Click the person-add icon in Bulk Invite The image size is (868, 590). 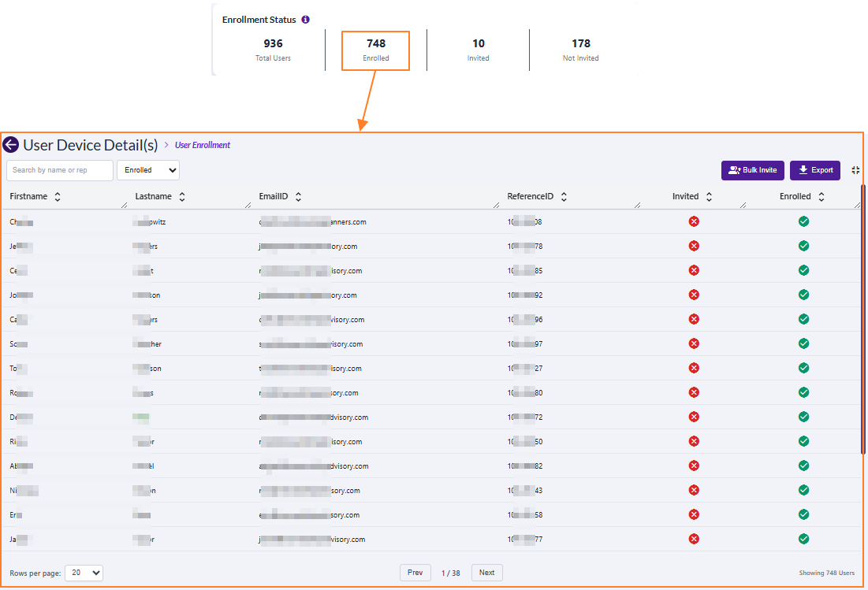coord(732,170)
